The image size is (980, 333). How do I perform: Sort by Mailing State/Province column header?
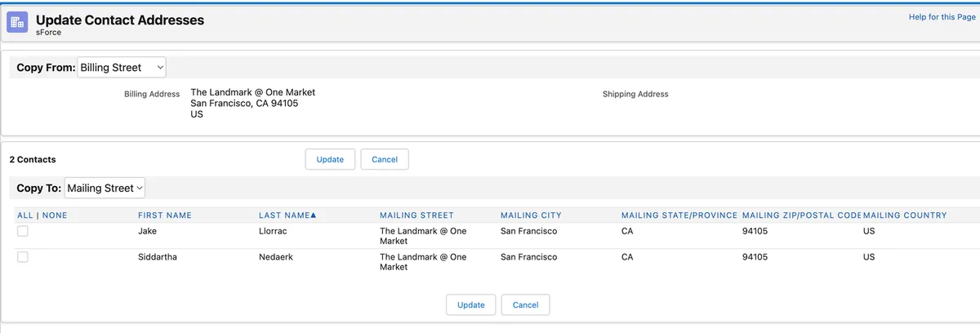[x=679, y=215]
